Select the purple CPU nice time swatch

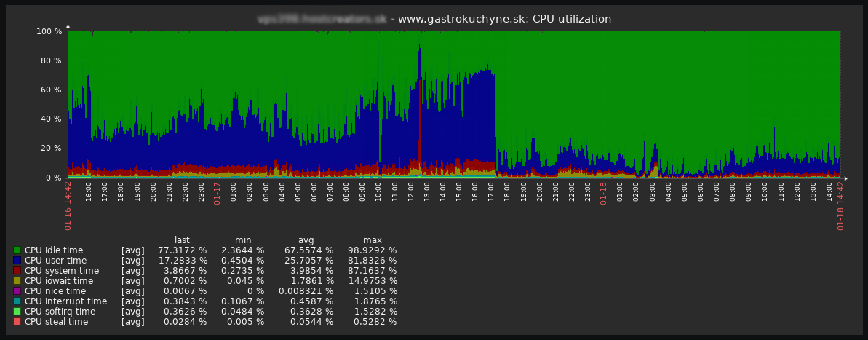point(17,291)
